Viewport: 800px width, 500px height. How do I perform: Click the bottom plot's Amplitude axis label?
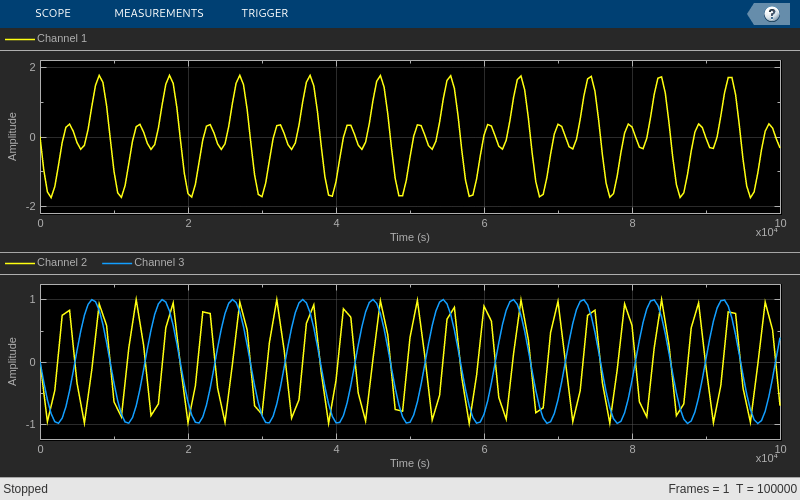click(x=12, y=361)
